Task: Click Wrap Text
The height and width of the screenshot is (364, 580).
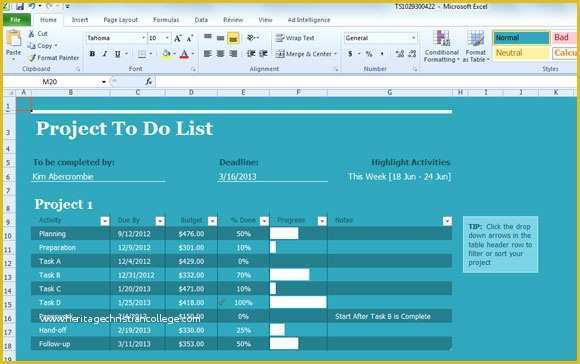Action: tap(295, 38)
